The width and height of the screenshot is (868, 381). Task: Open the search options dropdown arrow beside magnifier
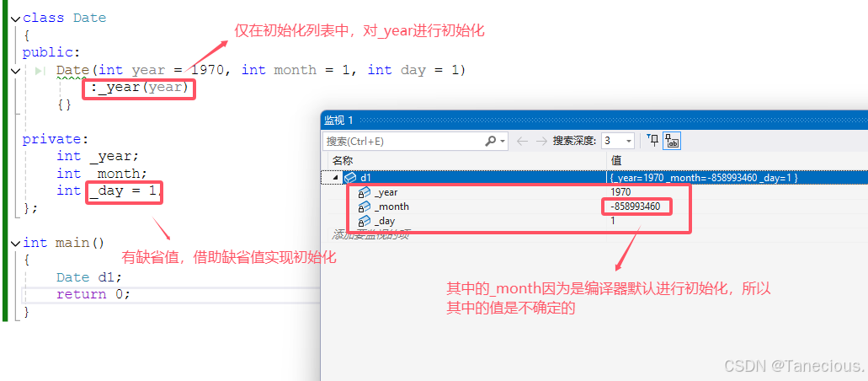click(x=503, y=142)
